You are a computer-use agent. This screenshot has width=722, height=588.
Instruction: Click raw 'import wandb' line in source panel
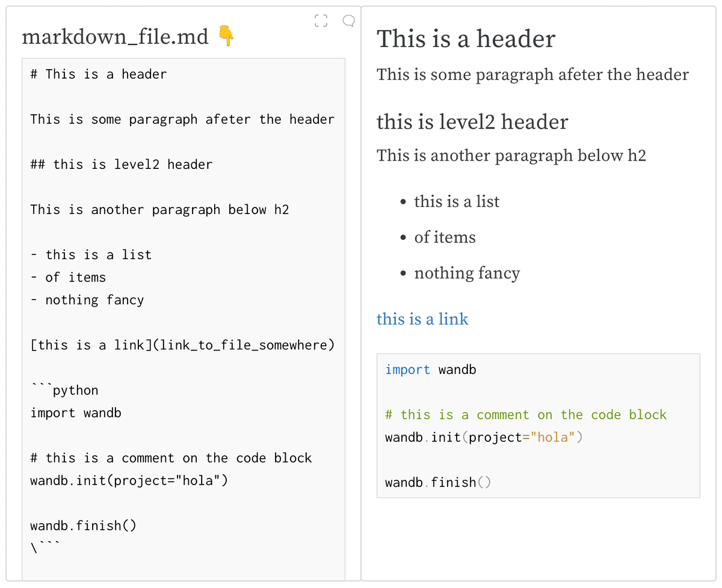(x=76, y=413)
